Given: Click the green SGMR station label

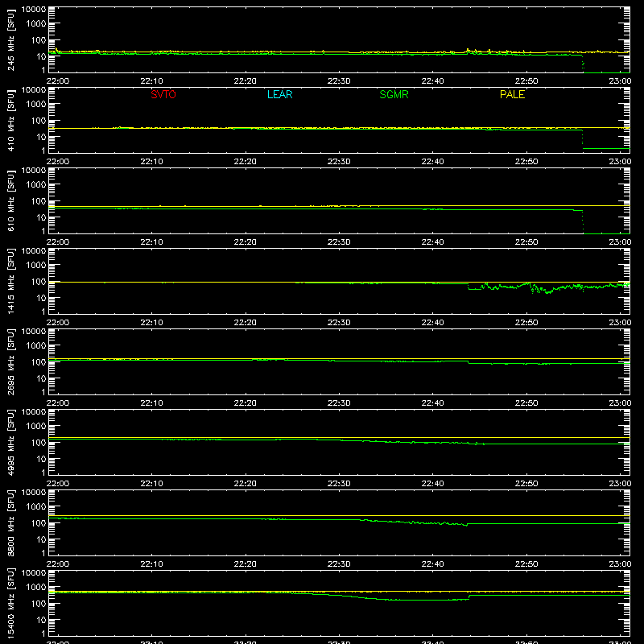Looking at the screenshot, I should point(394,94).
